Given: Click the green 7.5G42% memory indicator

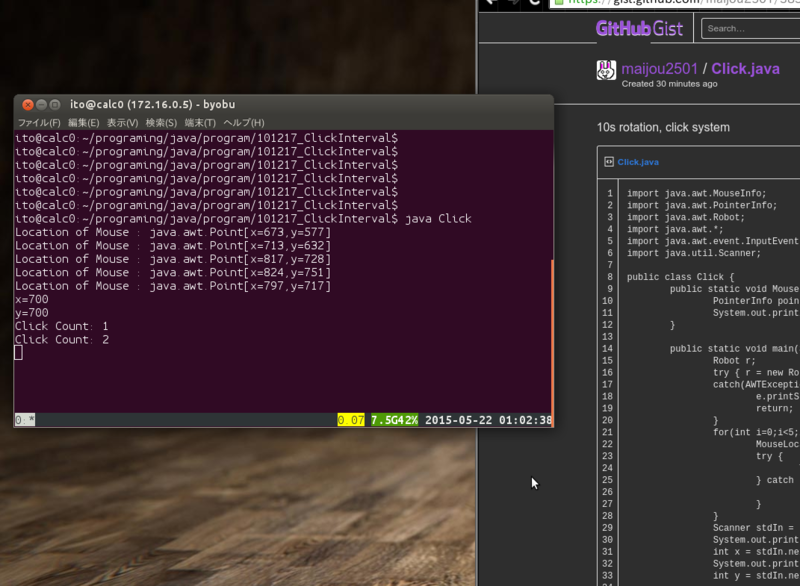Looking at the screenshot, I should click(x=394, y=420).
